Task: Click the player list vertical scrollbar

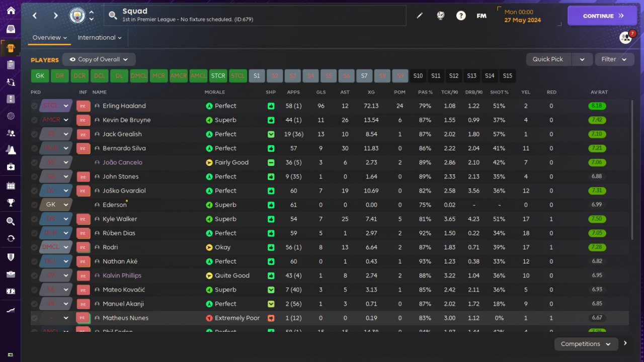Action: (632, 170)
